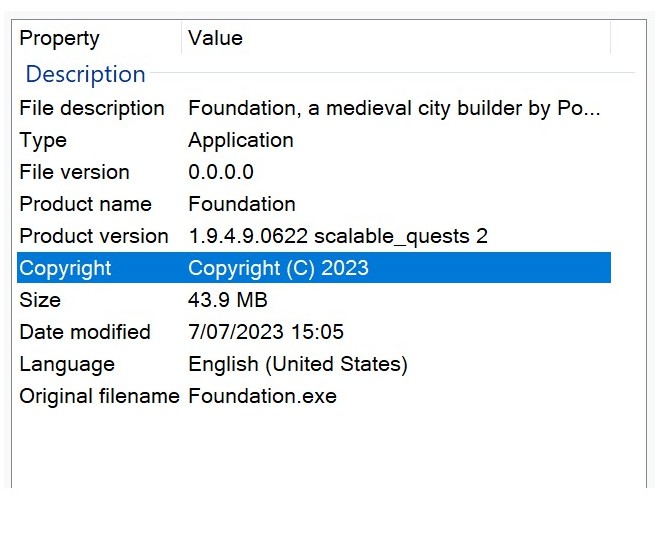Image resolution: width=655 pixels, height=539 pixels.
Task: Select the File description row
Action: pyautogui.click(x=314, y=108)
